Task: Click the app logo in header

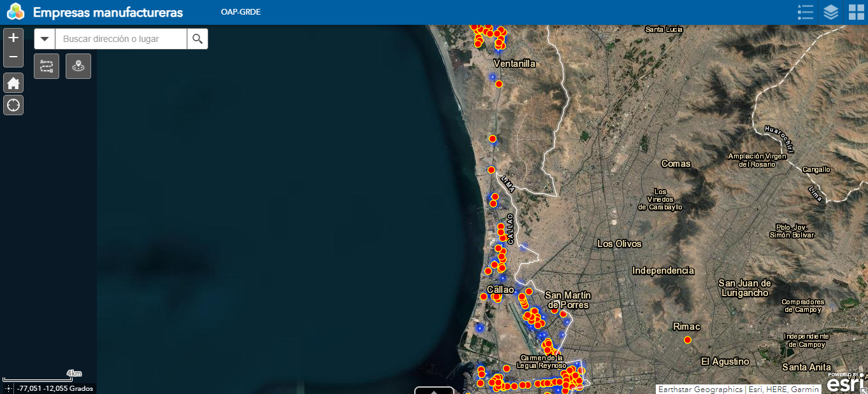Action: [x=15, y=12]
